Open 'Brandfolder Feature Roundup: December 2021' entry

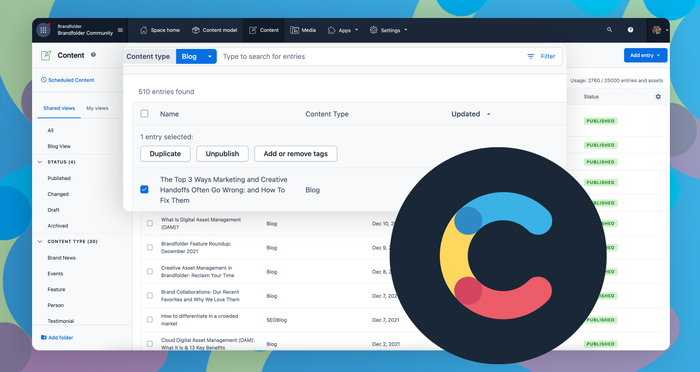point(196,247)
